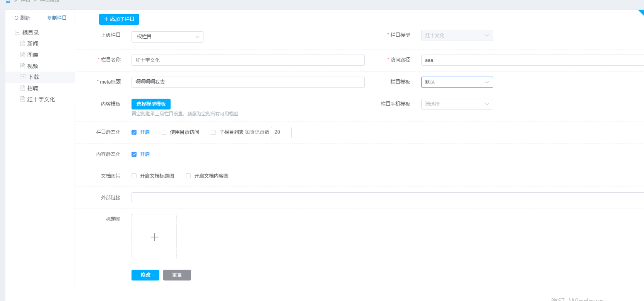Select 红十字文化 in the column tree
Image resolution: width=644 pixels, height=301 pixels.
click(41, 99)
